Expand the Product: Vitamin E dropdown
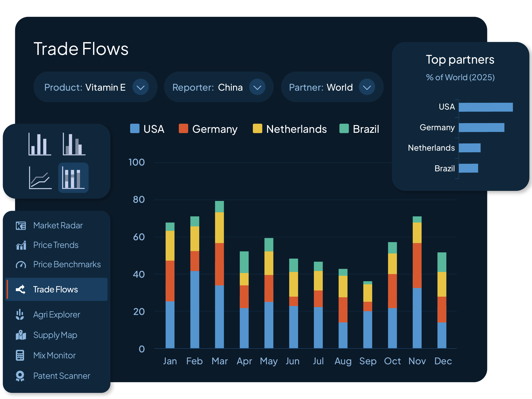Viewport: 532px width, 399px height. click(140, 87)
